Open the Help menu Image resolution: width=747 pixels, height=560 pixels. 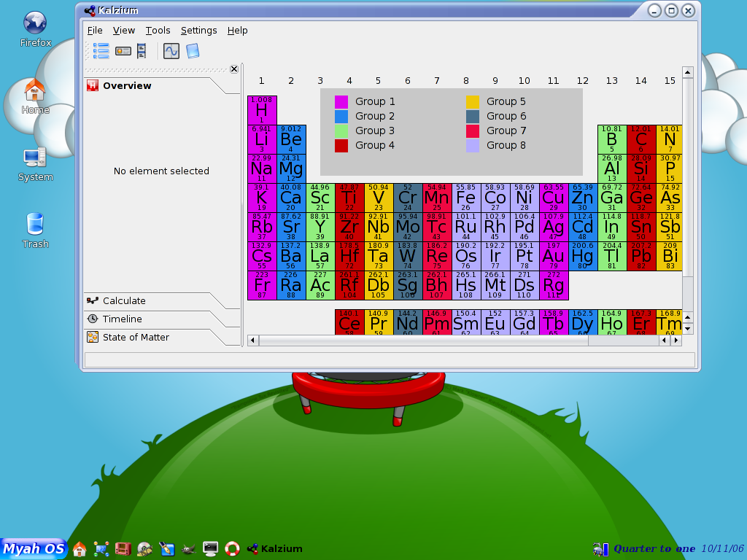click(237, 31)
